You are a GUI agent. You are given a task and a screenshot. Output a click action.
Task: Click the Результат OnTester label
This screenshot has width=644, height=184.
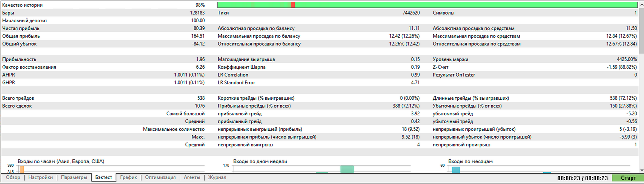(454, 75)
